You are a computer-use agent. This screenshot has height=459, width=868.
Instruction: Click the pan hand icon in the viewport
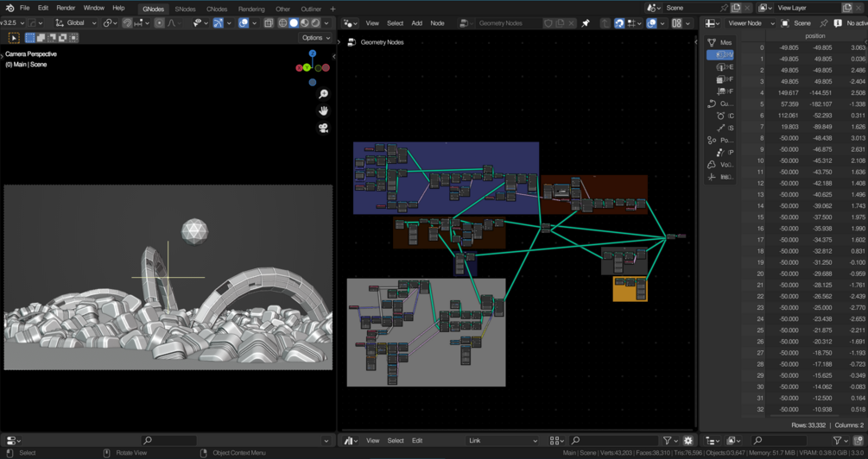coord(323,111)
